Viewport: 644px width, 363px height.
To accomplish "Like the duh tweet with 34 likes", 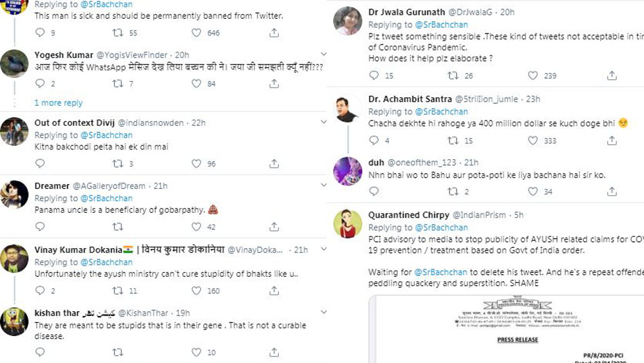I will coord(533,191).
